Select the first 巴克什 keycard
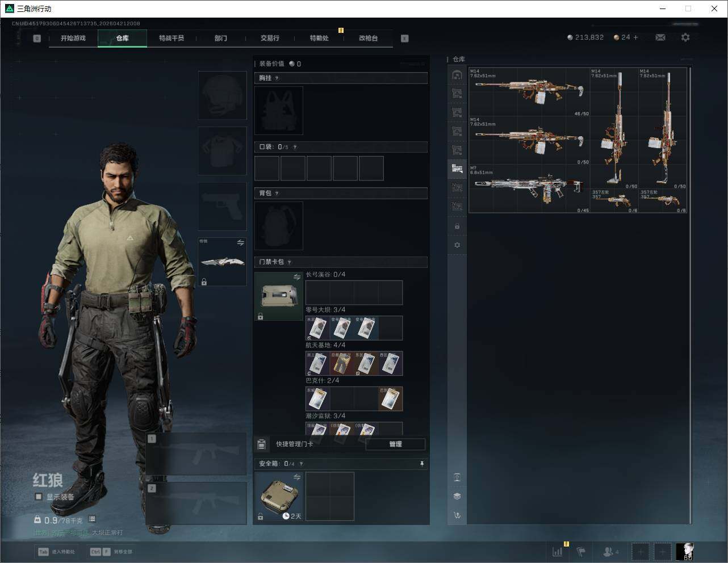This screenshot has width=728, height=563. coord(317,399)
